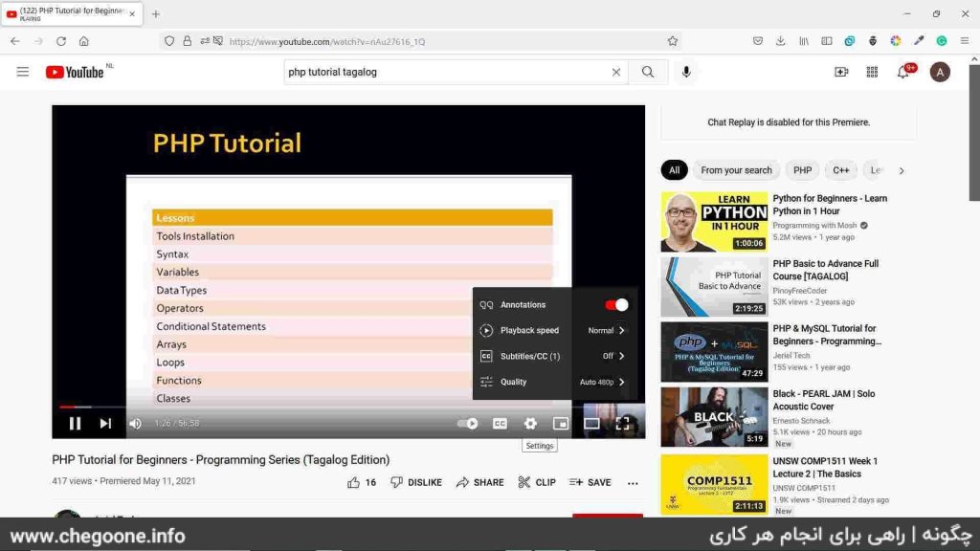Run search with magnifier button
Screen dimensions: 980x551
(648, 72)
